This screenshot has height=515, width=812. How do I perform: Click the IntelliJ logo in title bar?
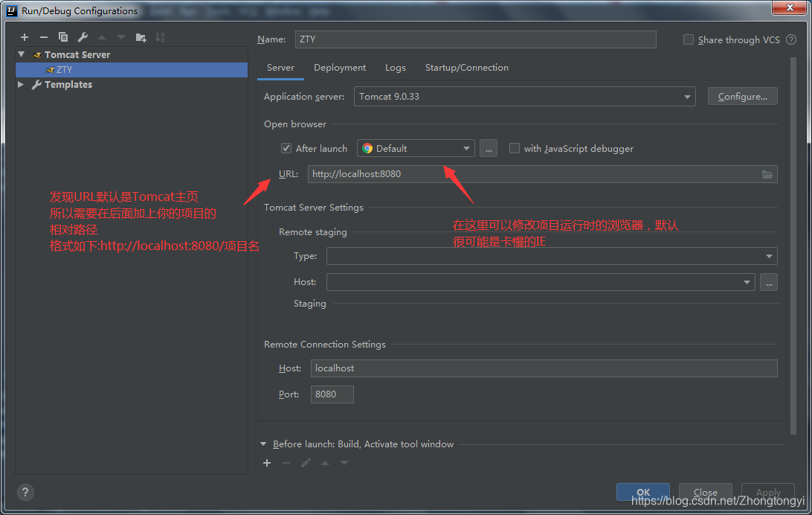(11, 10)
